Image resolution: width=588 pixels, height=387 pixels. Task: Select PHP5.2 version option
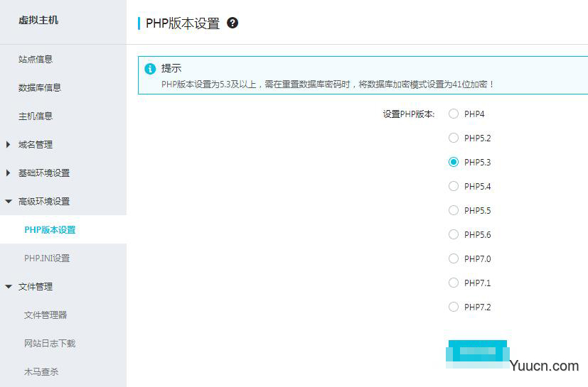[454, 138]
